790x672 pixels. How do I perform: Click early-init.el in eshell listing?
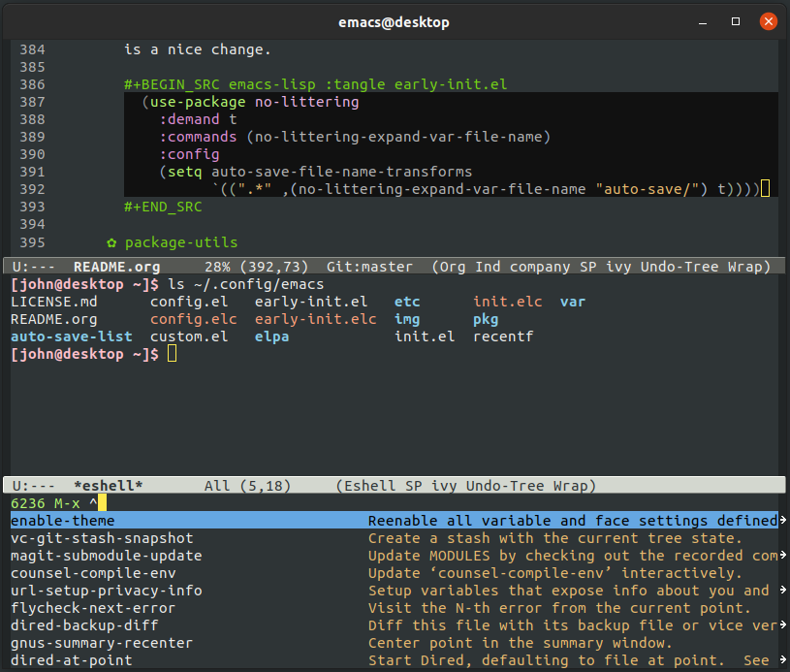[x=311, y=302]
